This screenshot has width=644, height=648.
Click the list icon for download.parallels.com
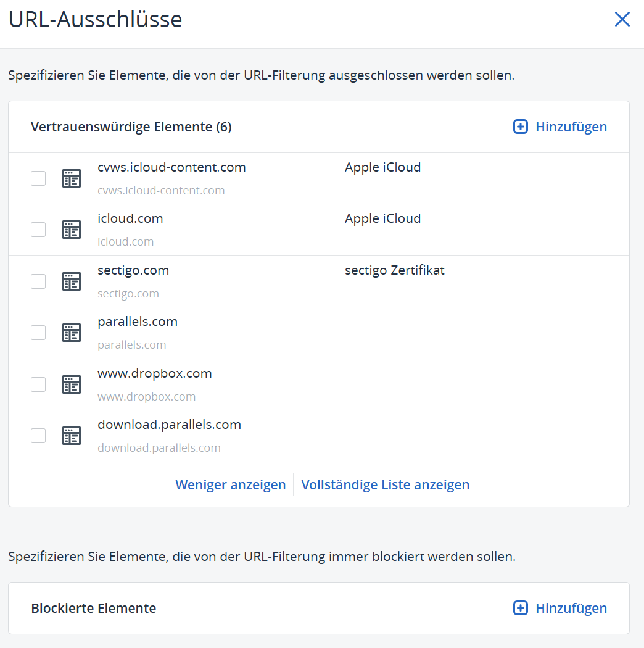click(x=72, y=436)
